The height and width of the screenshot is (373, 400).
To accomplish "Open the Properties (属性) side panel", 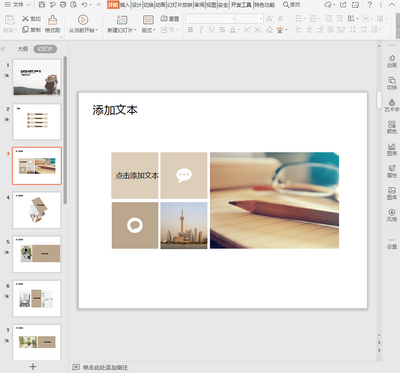I will click(x=392, y=171).
